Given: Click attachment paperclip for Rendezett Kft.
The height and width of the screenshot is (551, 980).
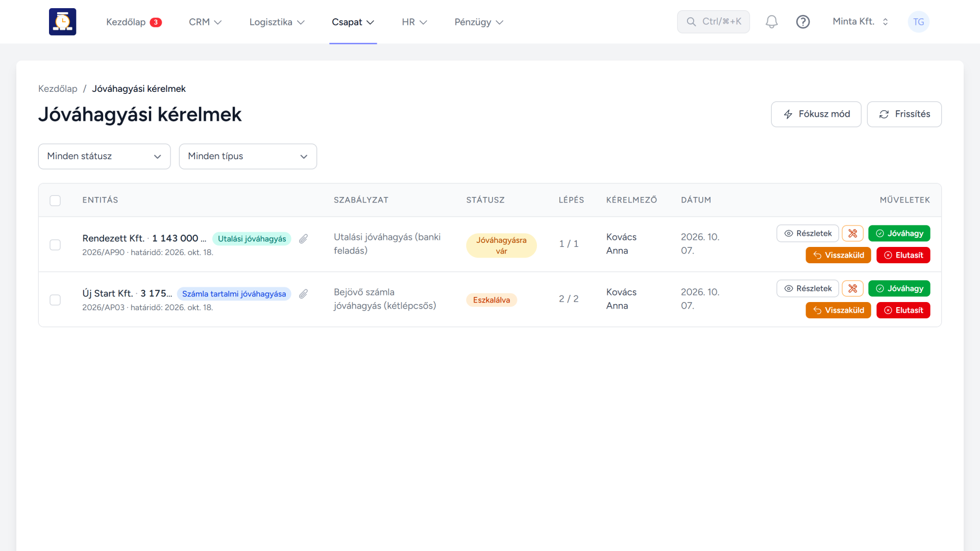Looking at the screenshot, I should tap(304, 239).
